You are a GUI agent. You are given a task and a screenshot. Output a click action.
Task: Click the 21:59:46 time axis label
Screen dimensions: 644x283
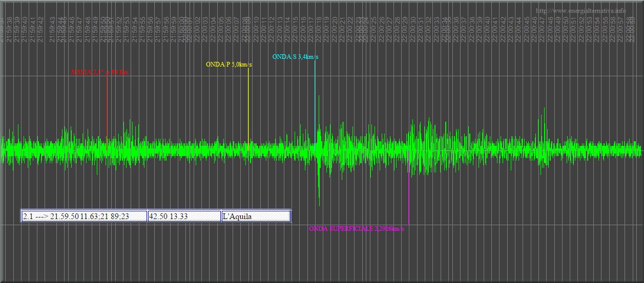click(x=72, y=29)
